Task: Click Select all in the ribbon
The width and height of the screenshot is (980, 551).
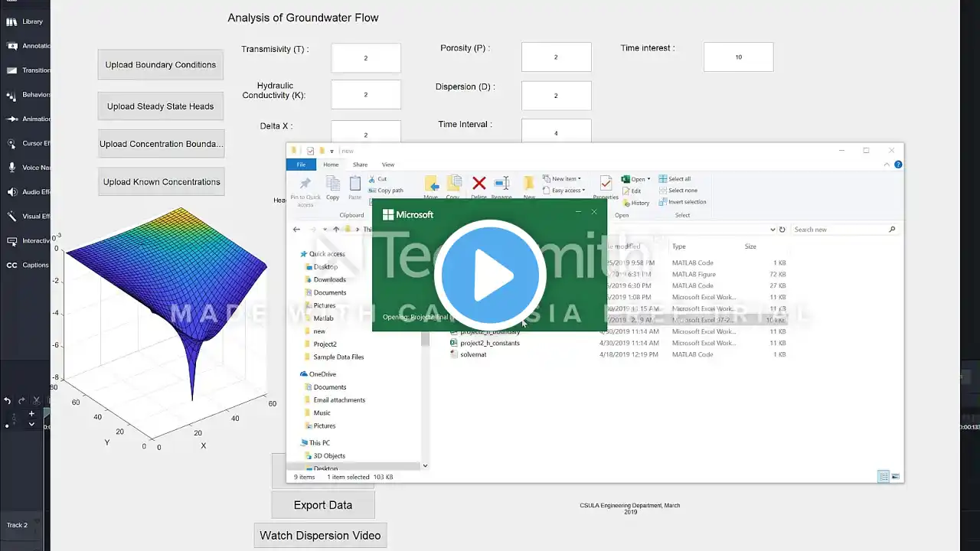Action: click(x=675, y=179)
